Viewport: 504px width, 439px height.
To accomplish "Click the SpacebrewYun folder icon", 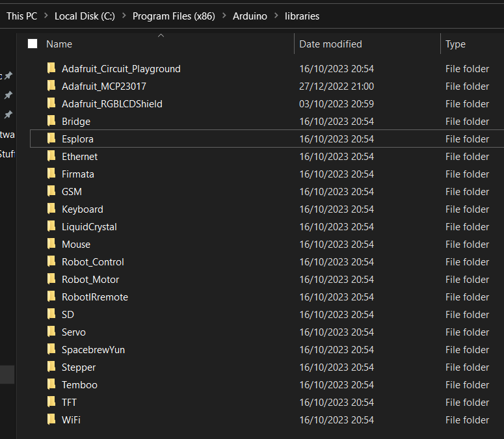I will [51, 349].
